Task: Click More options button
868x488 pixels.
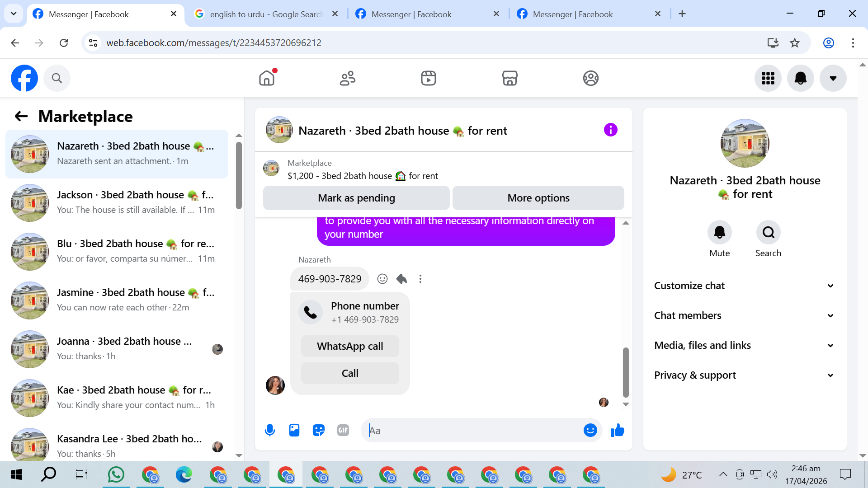Action: [538, 198]
